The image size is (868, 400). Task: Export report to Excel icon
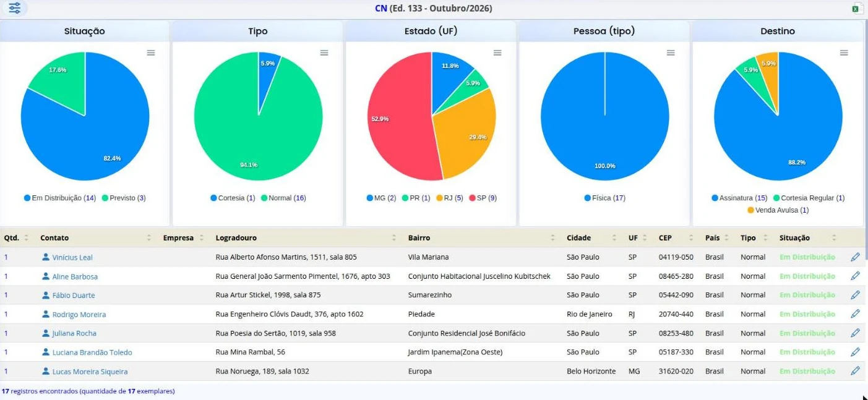click(x=857, y=9)
